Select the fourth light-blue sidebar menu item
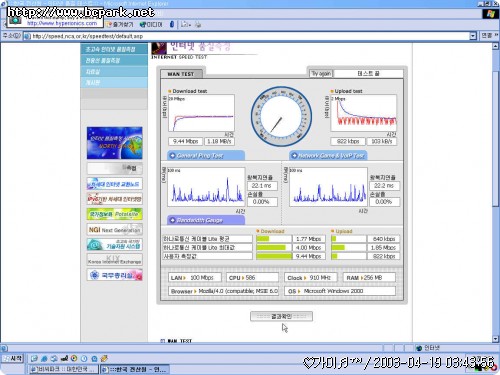The height and width of the screenshot is (375, 500). [x=114, y=82]
